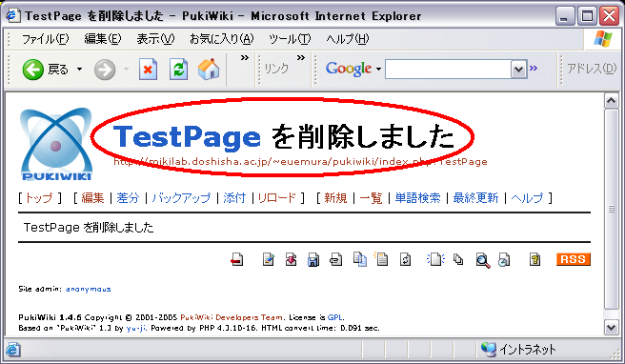Click the reload page icon with arrows
The height and width of the screenshot is (364, 625).
[405, 260]
